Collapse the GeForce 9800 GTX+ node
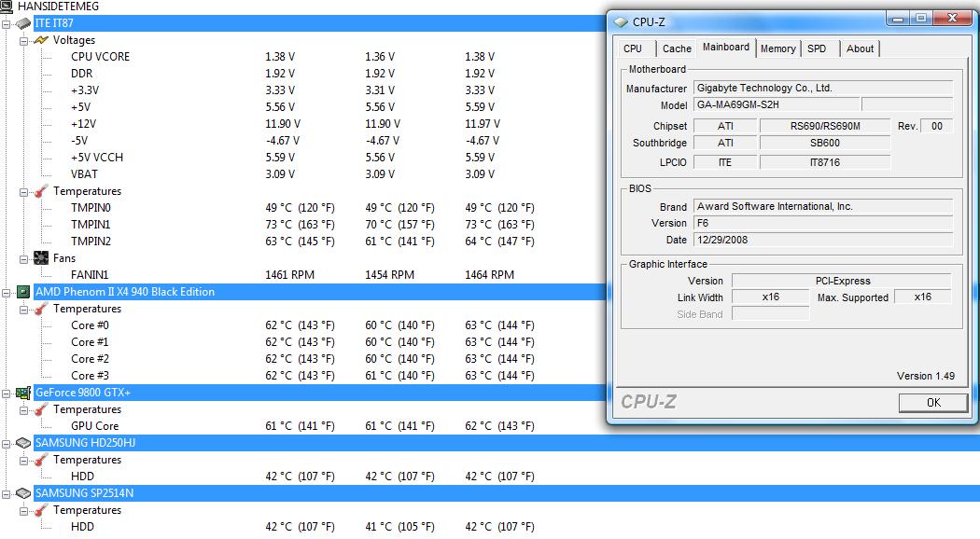The image size is (980, 539). 7,393
